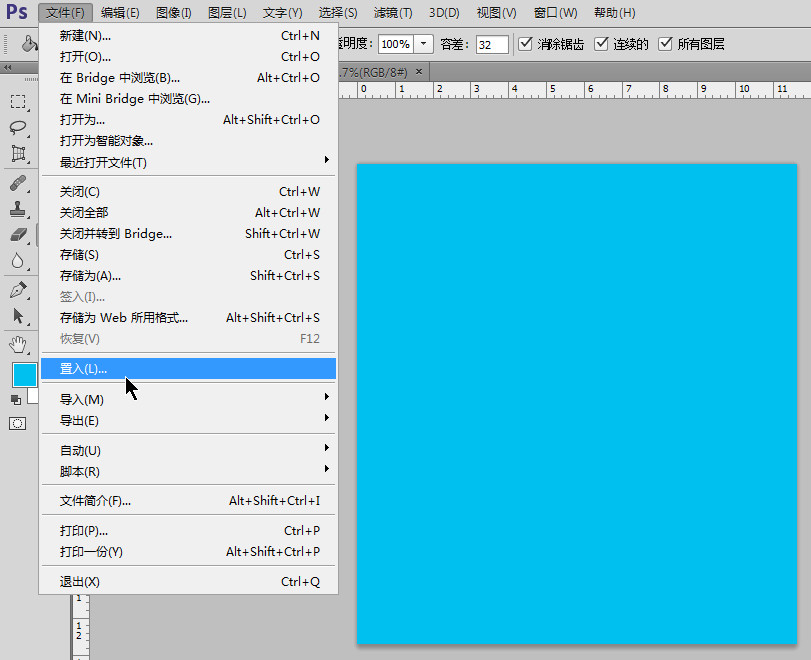811x660 pixels.
Task: Choose 退出(X) menu entry
Action: pyautogui.click(x=188, y=582)
